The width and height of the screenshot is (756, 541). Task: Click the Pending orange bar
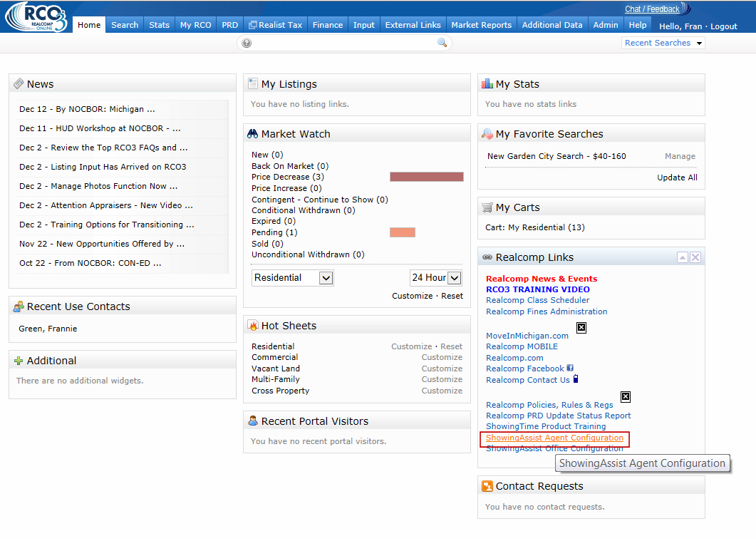pyautogui.click(x=403, y=232)
